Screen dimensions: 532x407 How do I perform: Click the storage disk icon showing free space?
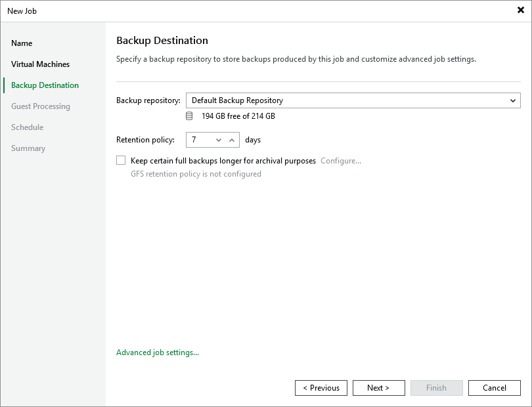188,115
